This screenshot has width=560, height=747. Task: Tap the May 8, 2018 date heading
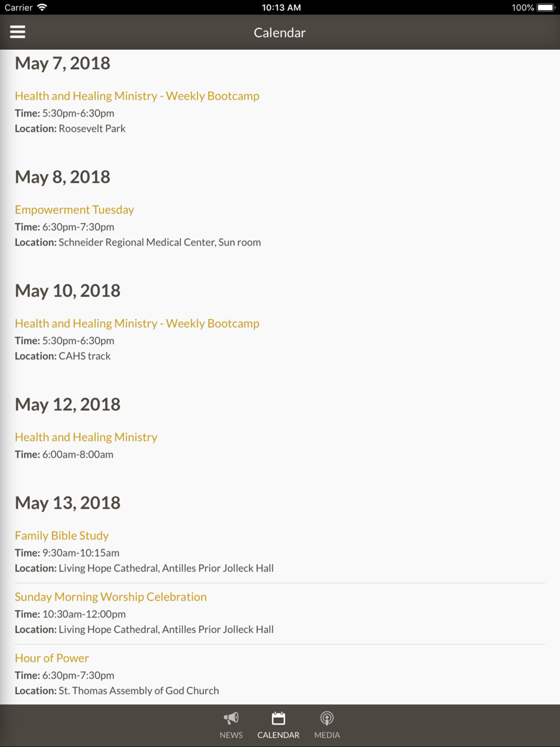[62, 177]
